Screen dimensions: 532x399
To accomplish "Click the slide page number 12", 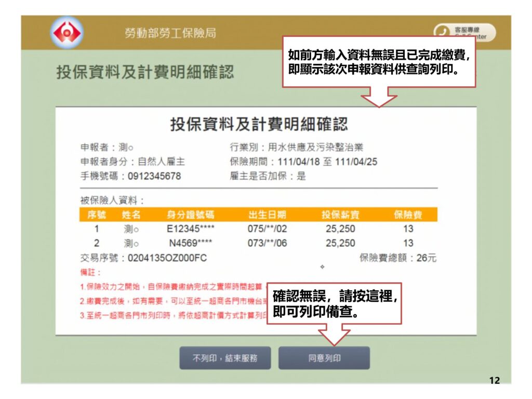I will pos(494,381).
